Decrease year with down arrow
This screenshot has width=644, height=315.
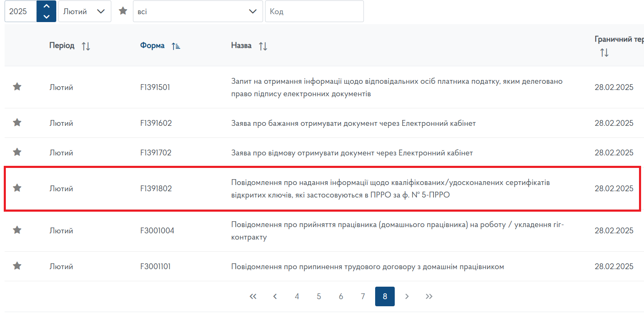coord(46,16)
